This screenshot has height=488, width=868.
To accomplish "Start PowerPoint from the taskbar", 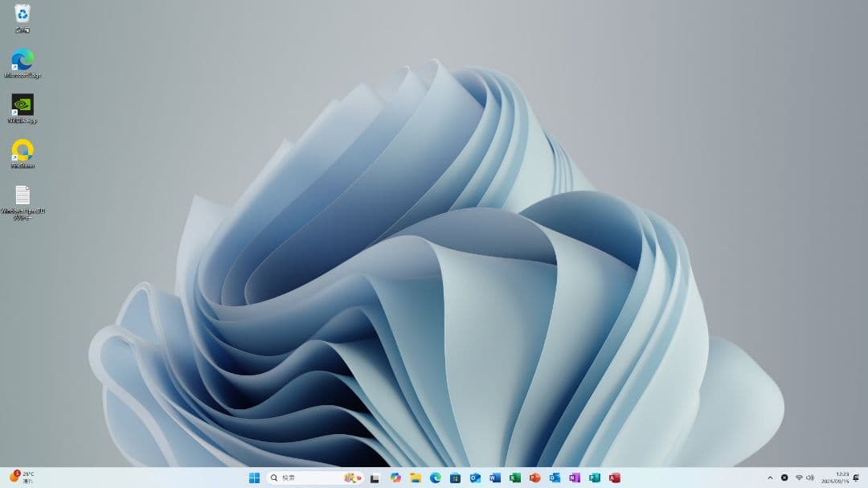I will (x=533, y=478).
